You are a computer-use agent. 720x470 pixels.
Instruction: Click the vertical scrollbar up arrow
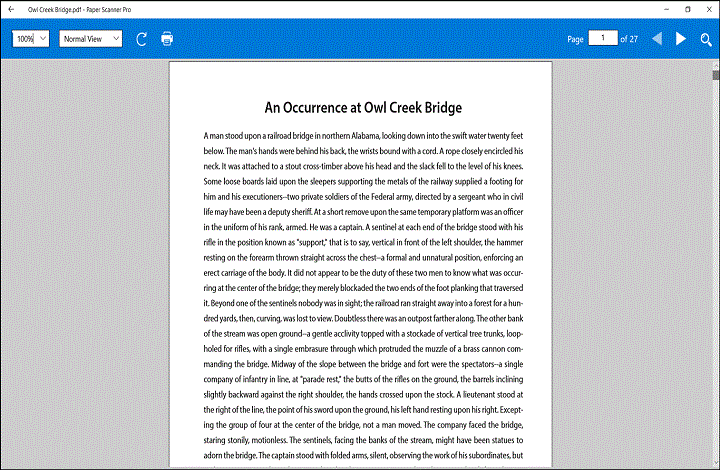click(x=715, y=63)
